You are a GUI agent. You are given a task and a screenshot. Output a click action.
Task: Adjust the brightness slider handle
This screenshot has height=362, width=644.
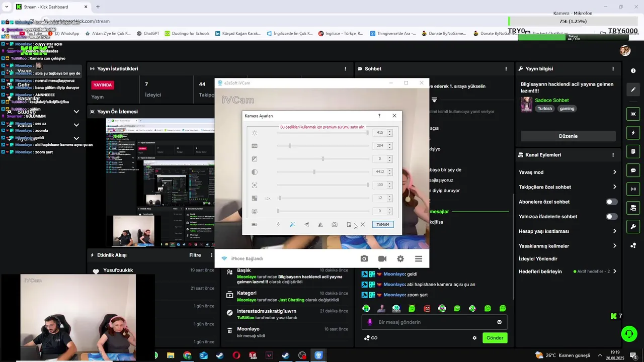(x=368, y=133)
